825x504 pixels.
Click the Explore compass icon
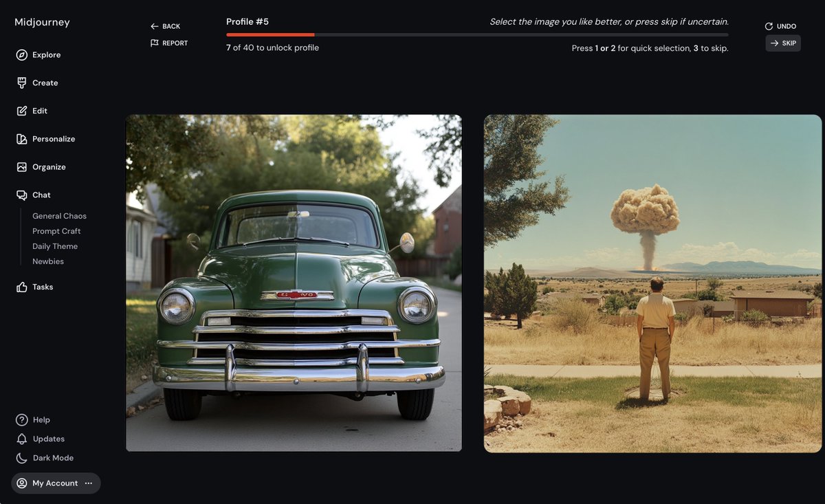coord(22,55)
